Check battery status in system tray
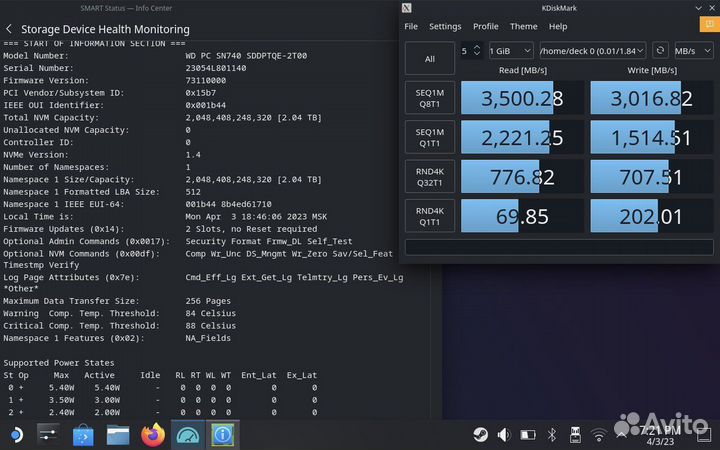Image resolution: width=720 pixels, height=450 pixels. pyautogui.click(x=528, y=434)
